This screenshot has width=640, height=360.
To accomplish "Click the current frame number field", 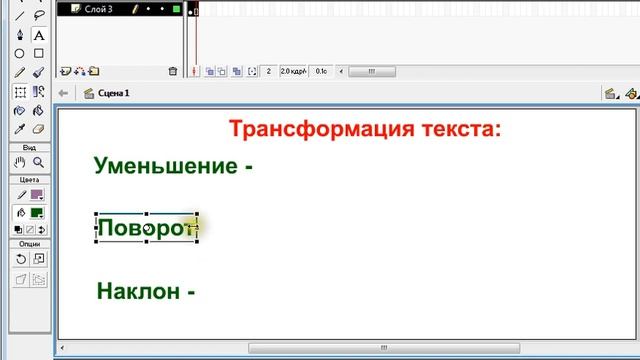I will pyautogui.click(x=269, y=71).
